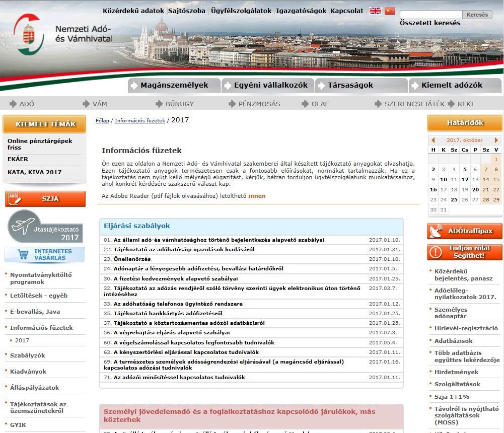Open Utastájékoztató 2017 airplane banner

[x=45, y=227]
